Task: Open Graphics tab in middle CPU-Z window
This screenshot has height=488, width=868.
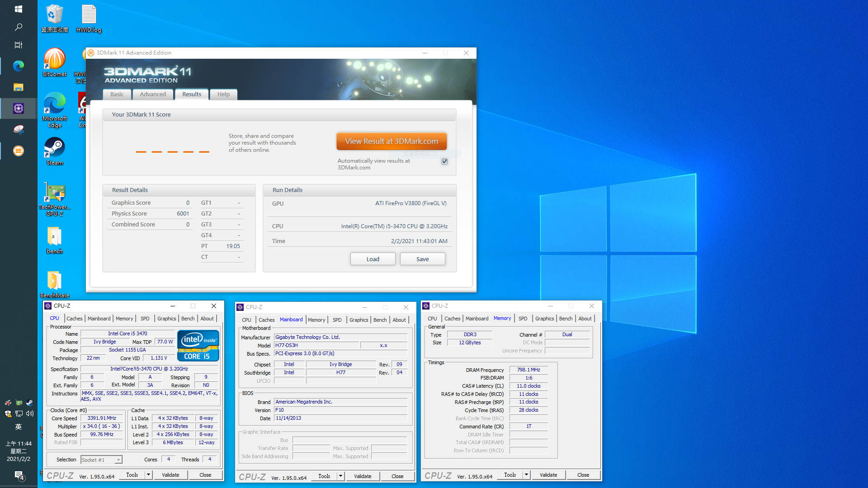Action: pyautogui.click(x=359, y=320)
